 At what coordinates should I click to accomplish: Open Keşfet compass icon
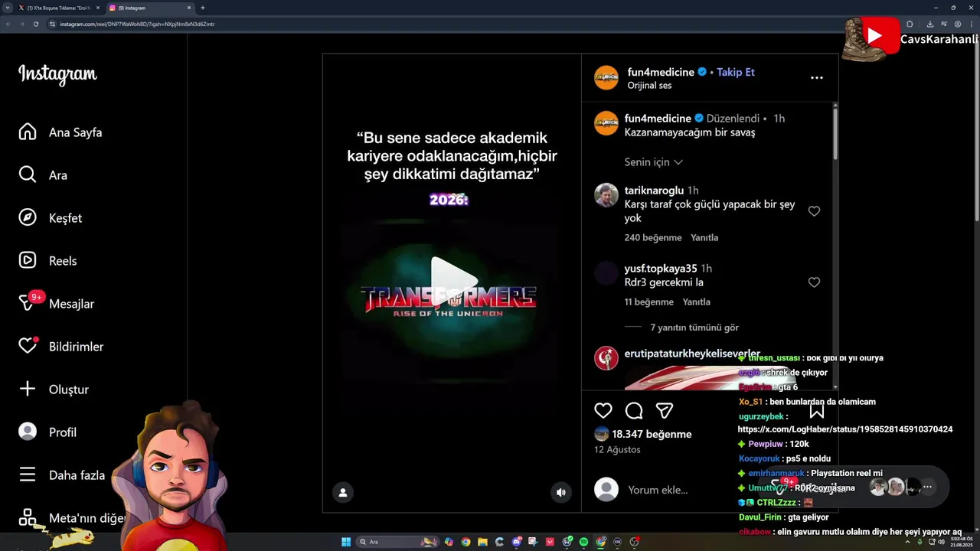[x=28, y=217]
